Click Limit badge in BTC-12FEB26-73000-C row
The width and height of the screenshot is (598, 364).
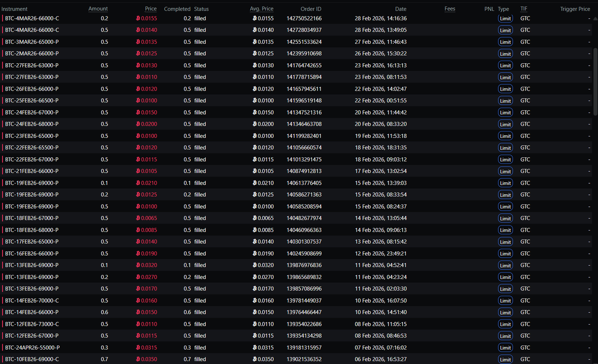(505, 324)
